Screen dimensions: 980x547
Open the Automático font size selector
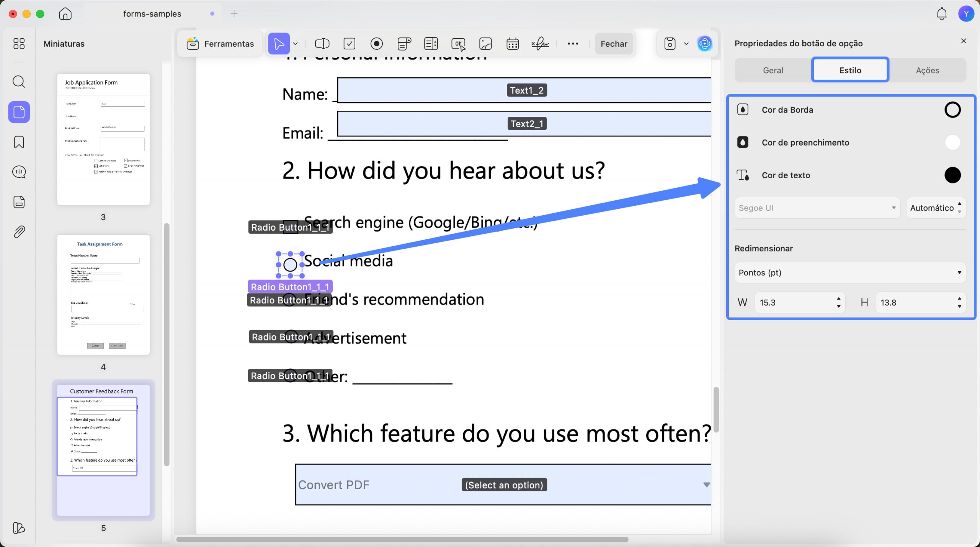936,208
